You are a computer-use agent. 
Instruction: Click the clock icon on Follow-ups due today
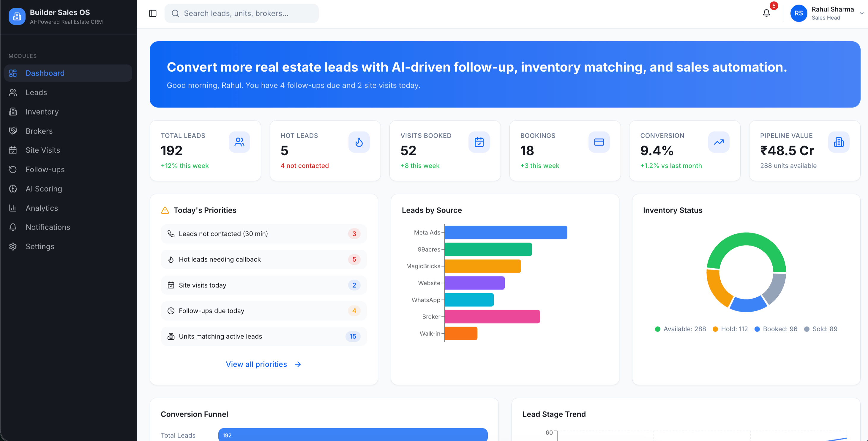click(x=171, y=311)
